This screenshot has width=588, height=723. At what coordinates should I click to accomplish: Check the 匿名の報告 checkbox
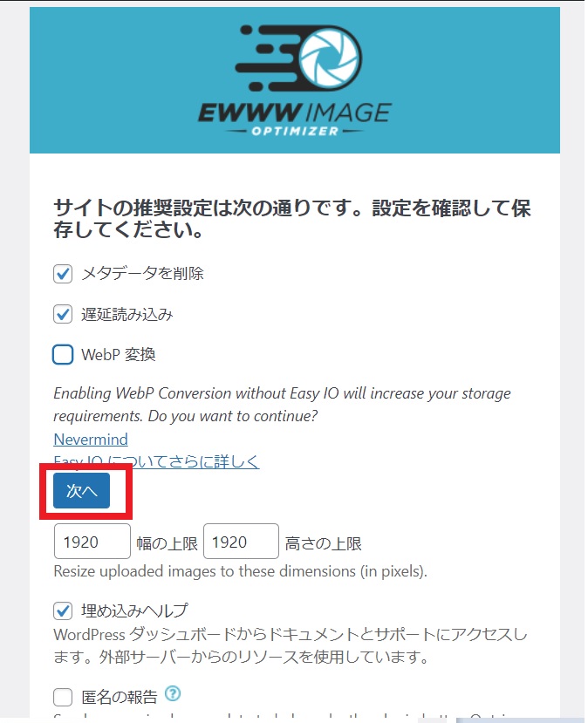(63, 697)
